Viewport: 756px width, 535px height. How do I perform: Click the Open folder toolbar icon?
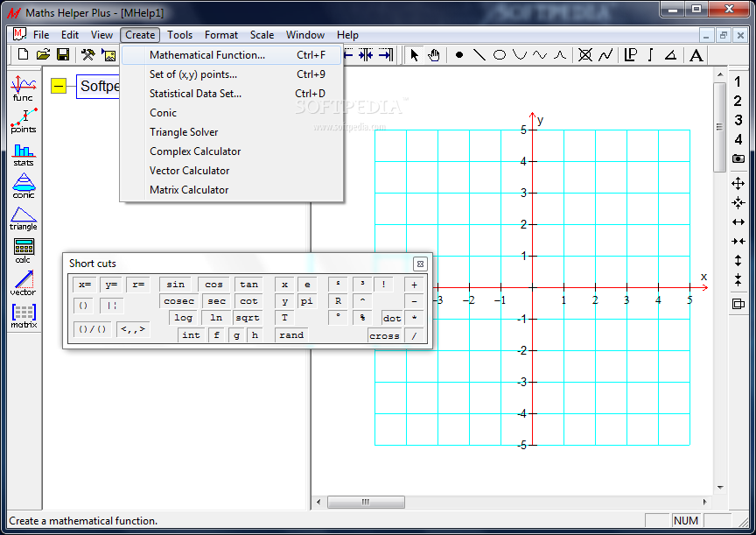click(43, 54)
